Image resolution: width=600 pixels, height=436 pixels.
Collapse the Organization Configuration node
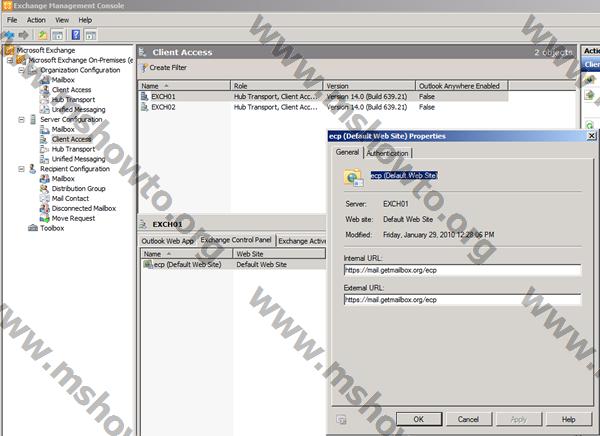click(x=21, y=70)
